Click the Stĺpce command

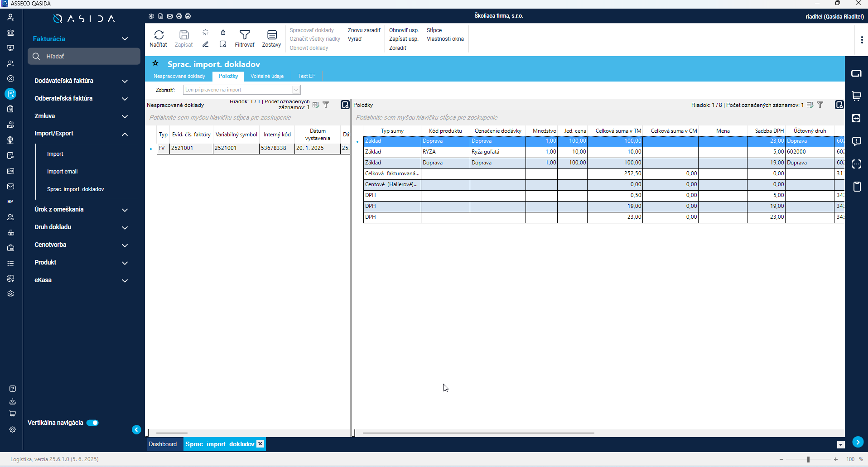(x=434, y=30)
